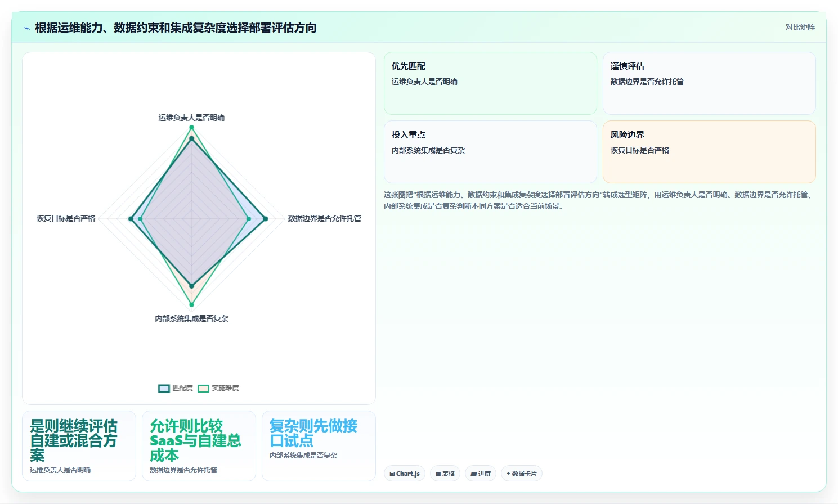This screenshot has height=504, width=838.
Task: Select the 优先匹配 card
Action: click(490, 83)
